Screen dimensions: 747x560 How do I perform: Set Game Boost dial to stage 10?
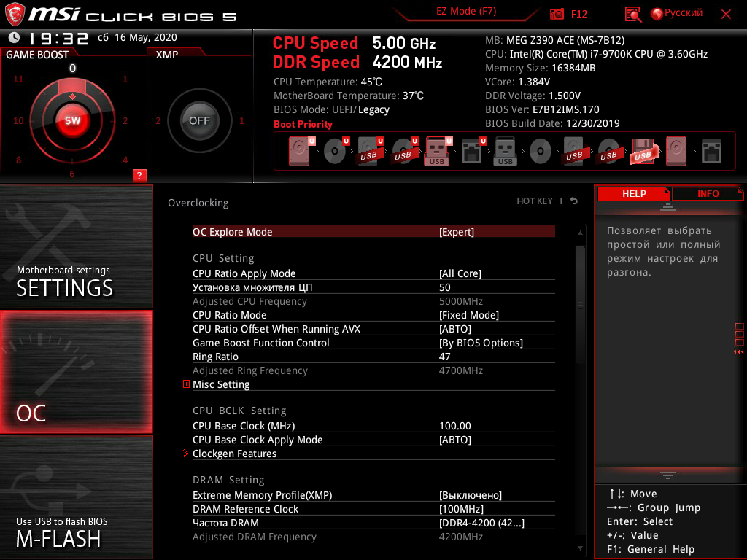18,120
